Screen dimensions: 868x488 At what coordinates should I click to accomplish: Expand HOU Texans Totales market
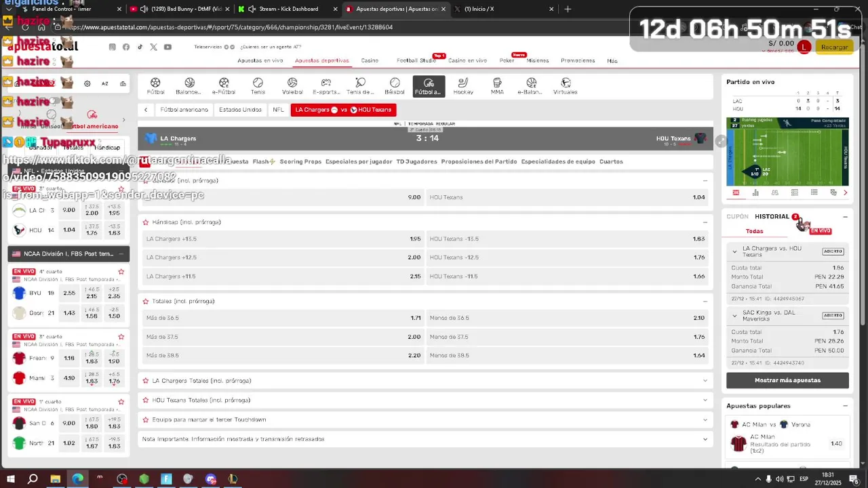click(x=705, y=400)
